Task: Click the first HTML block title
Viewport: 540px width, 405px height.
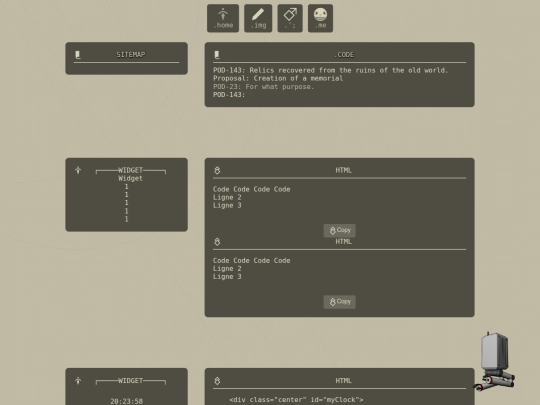Action: pyautogui.click(x=343, y=170)
